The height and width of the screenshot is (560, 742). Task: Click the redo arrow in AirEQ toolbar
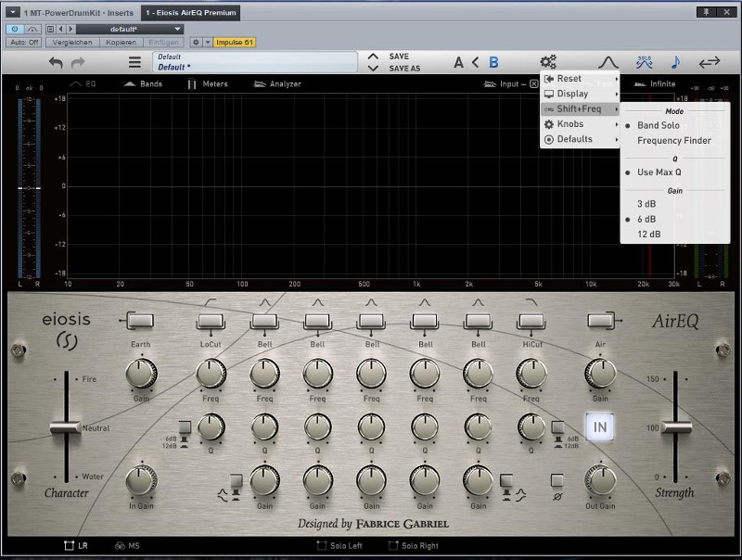[x=78, y=62]
